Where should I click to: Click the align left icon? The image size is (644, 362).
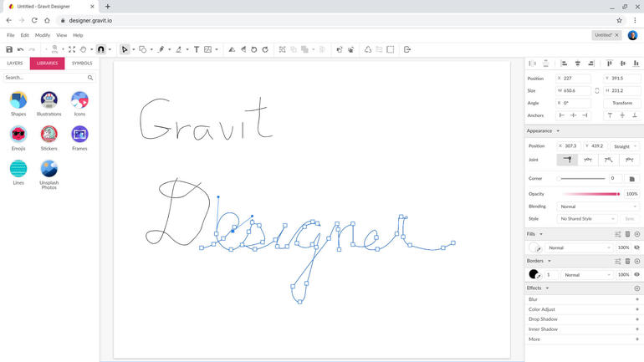[564, 64]
